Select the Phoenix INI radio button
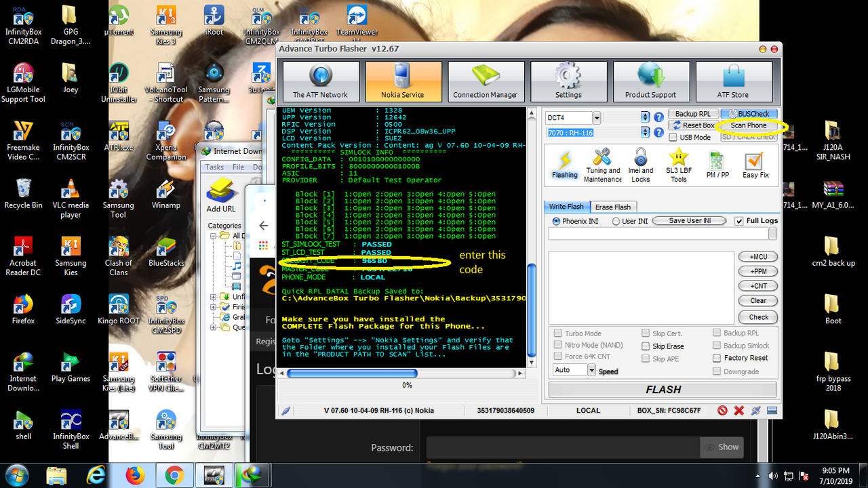Screen dimensions: 868x488 [x=556, y=221]
